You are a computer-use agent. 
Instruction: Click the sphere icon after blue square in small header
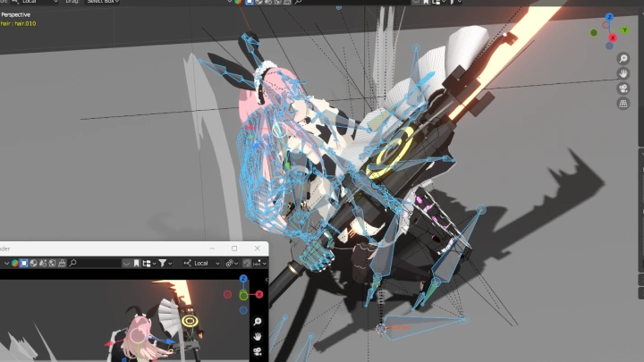click(x=33, y=263)
